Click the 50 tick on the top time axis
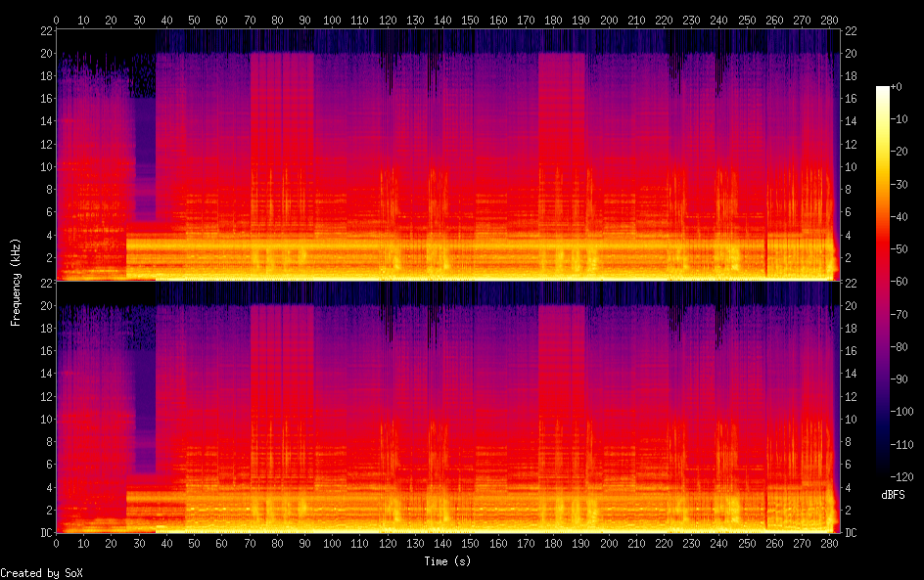This screenshot has width=924, height=580. point(194,20)
